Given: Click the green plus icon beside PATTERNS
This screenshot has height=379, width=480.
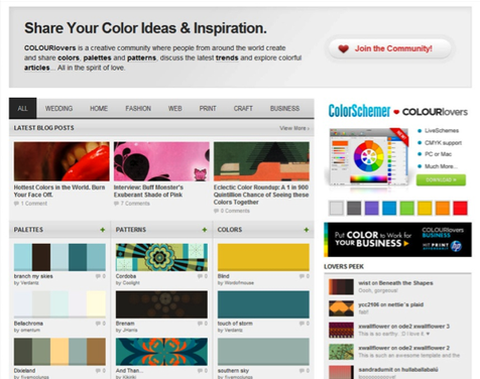Looking at the screenshot, I should pos(205,230).
